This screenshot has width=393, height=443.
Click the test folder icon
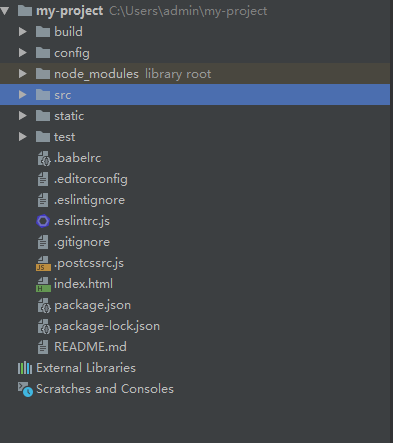tap(43, 137)
